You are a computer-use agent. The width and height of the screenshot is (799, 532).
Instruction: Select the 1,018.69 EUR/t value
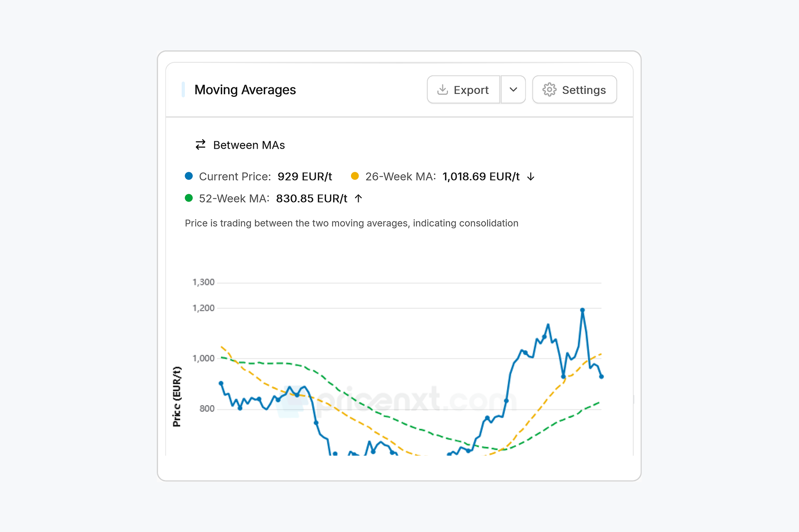(481, 177)
